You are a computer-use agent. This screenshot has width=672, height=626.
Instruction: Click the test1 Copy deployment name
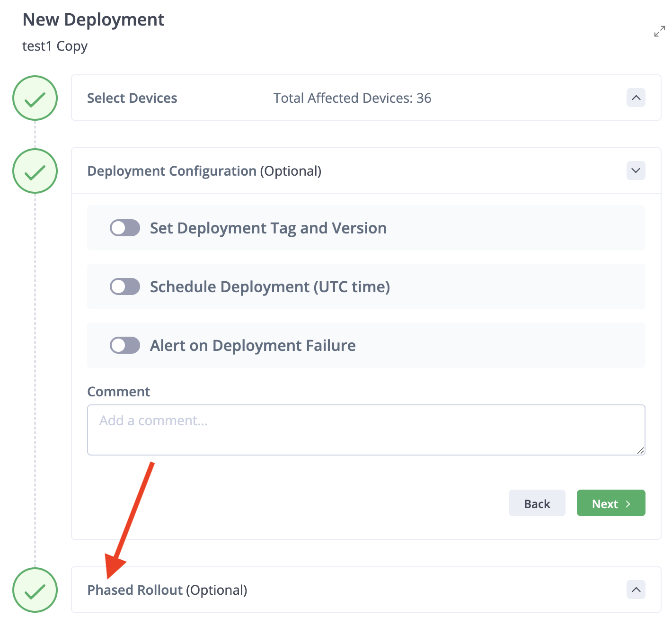click(x=55, y=46)
